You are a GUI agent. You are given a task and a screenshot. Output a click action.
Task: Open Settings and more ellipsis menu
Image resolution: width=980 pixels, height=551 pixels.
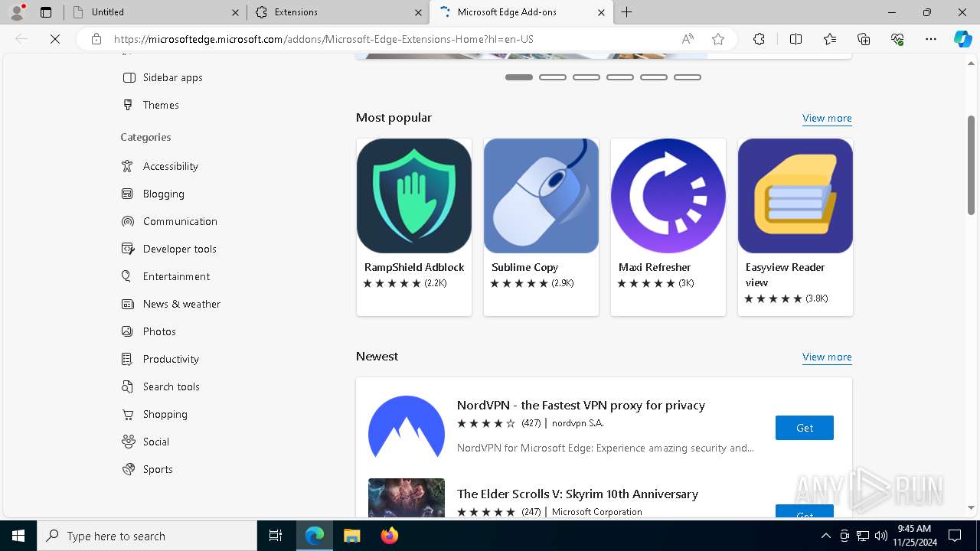931,39
